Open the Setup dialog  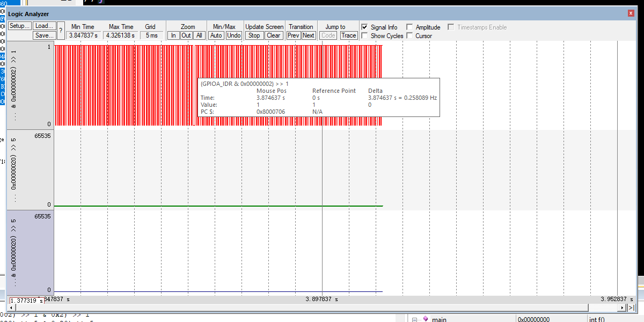pyautogui.click(x=19, y=25)
